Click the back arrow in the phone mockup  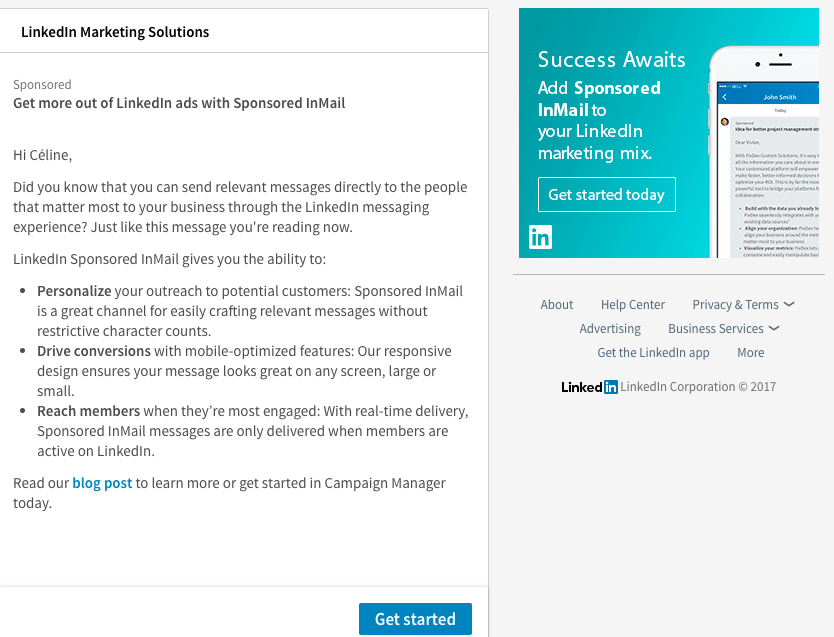pyautogui.click(x=724, y=98)
